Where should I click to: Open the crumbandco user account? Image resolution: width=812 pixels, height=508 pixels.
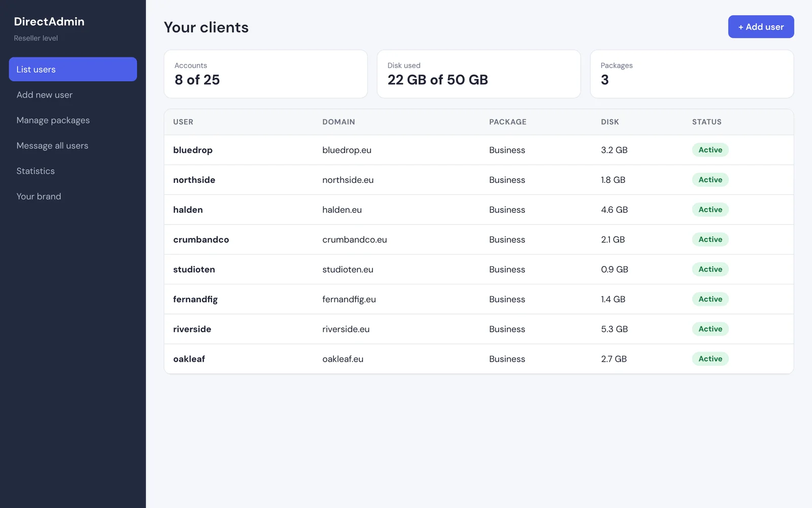pyautogui.click(x=201, y=240)
